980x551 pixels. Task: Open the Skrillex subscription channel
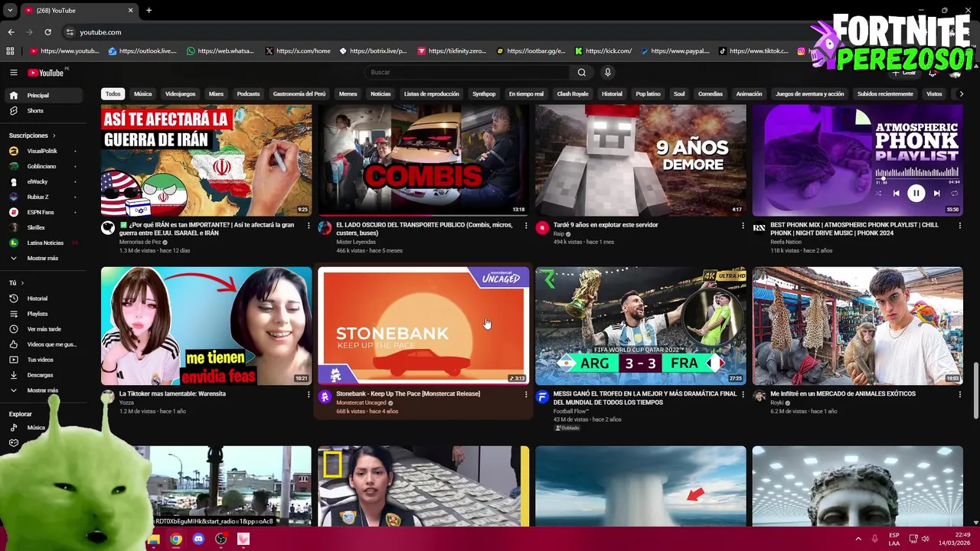pos(36,227)
